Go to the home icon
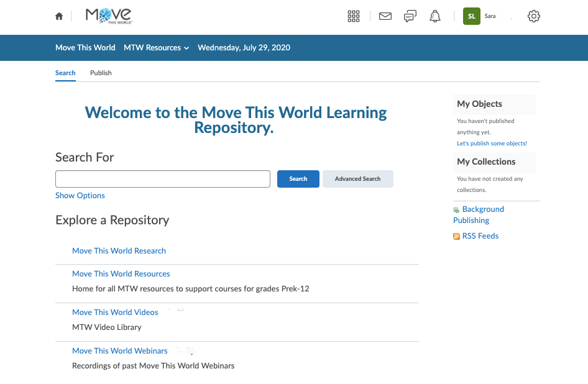Viewport: 588px width, 384px height. click(x=59, y=16)
